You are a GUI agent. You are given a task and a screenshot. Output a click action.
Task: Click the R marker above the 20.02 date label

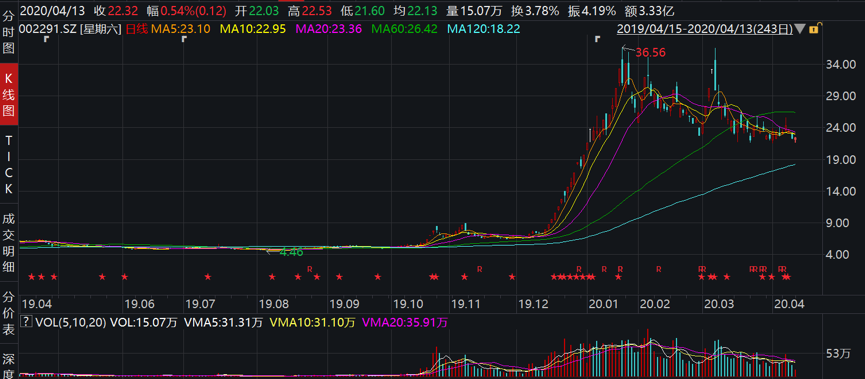659,269
